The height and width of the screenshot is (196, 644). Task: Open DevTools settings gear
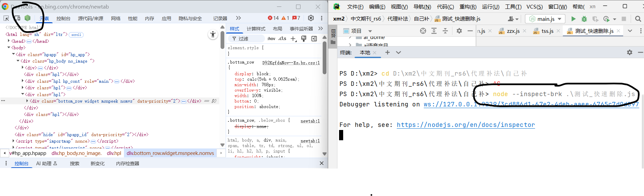point(311,18)
